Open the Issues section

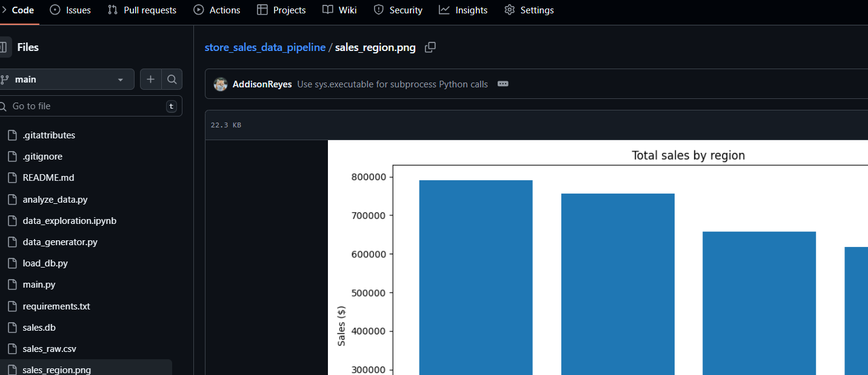[70, 10]
